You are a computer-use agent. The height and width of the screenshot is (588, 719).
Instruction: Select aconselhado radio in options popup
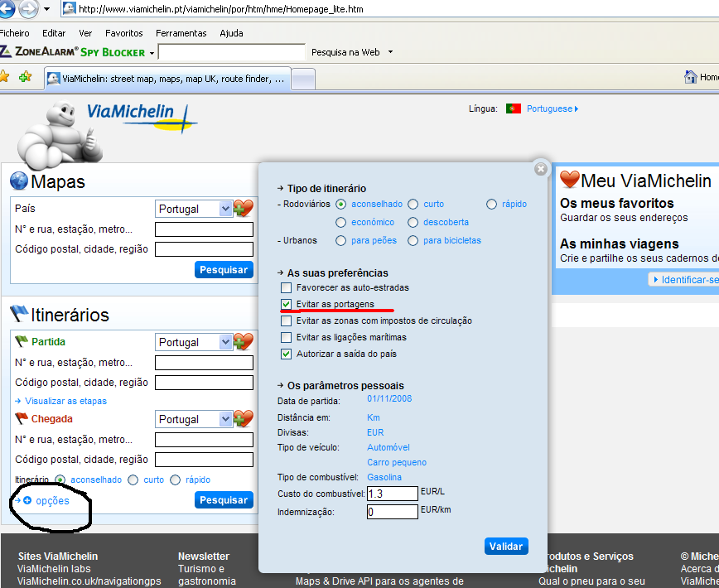click(340, 204)
